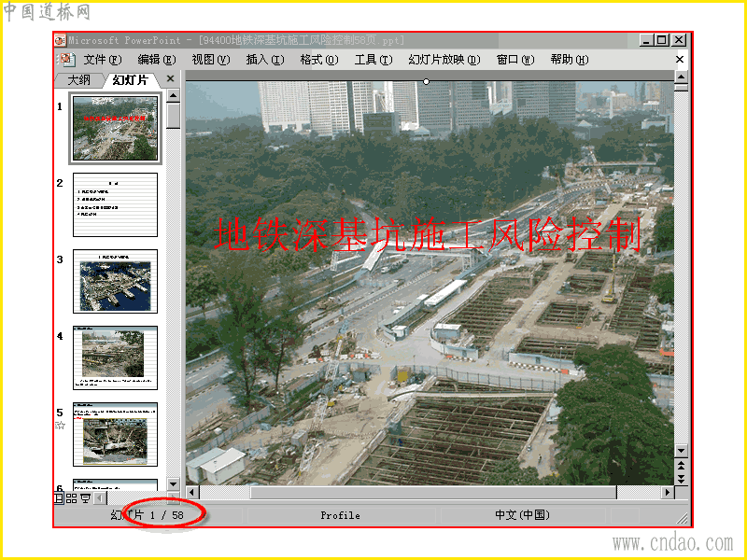
Task: Select slide 3 thumbnail
Action: [x=115, y=282]
